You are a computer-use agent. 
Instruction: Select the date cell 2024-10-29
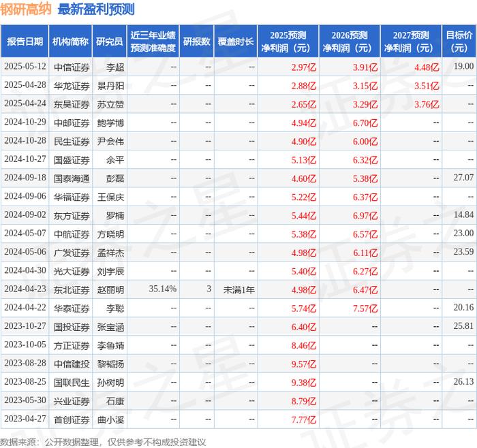(x=25, y=122)
